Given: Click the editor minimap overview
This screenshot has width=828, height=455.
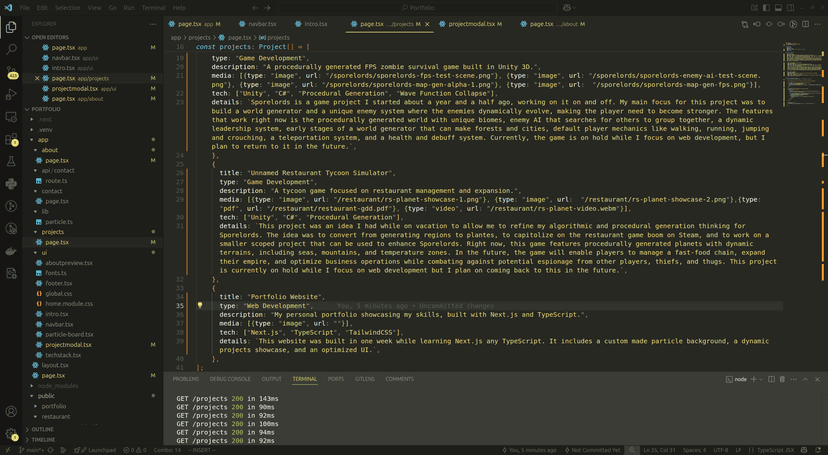Looking at the screenshot, I should click(x=802, y=74).
